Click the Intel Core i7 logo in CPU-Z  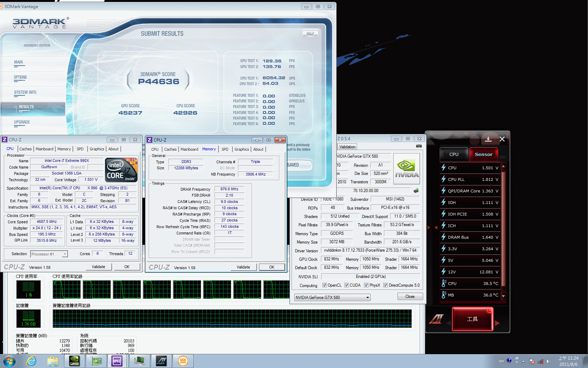121,170
